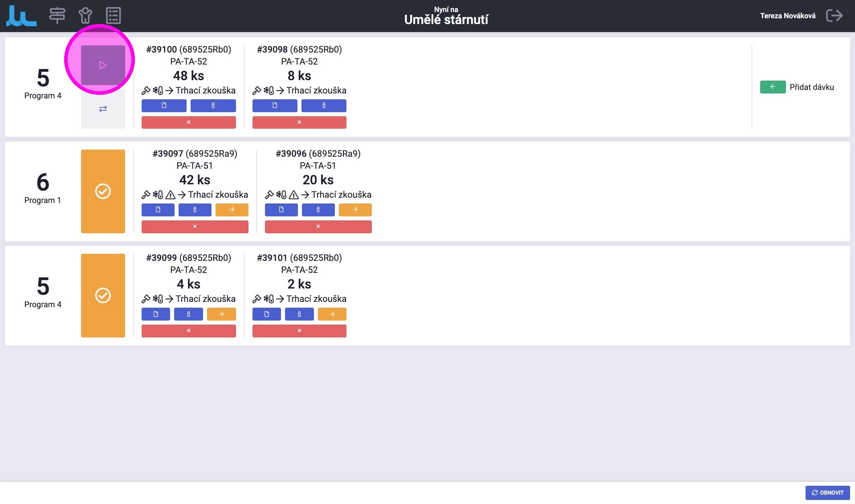Open the signpost icon in top navigation

click(x=57, y=16)
